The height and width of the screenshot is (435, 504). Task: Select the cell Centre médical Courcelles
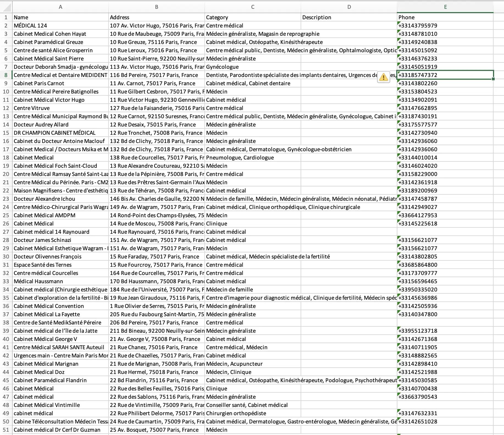pyautogui.click(x=60, y=273)
